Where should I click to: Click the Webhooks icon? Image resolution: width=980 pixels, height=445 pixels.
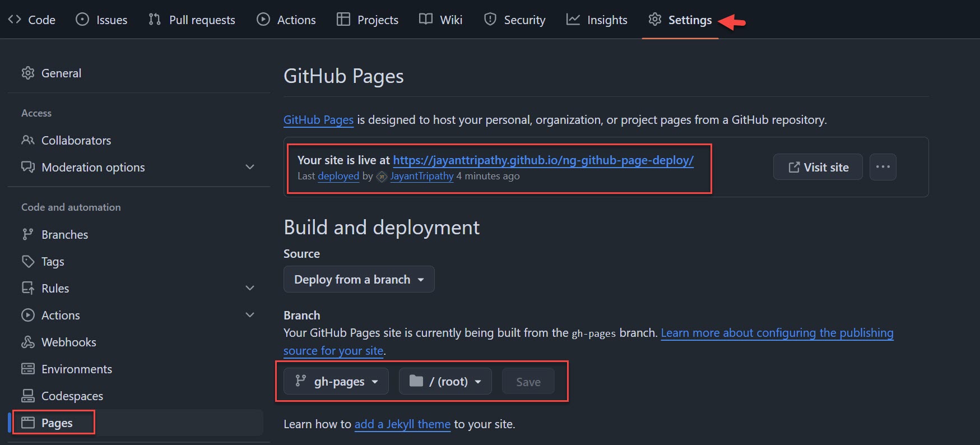pyautogui.click(x=28, y=342)
